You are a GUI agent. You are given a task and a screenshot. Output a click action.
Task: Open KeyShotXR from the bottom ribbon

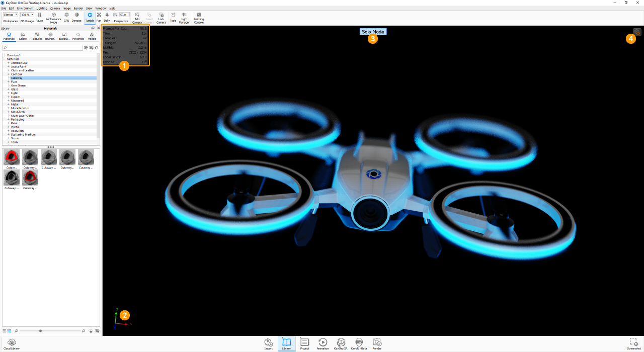point(341,343)
